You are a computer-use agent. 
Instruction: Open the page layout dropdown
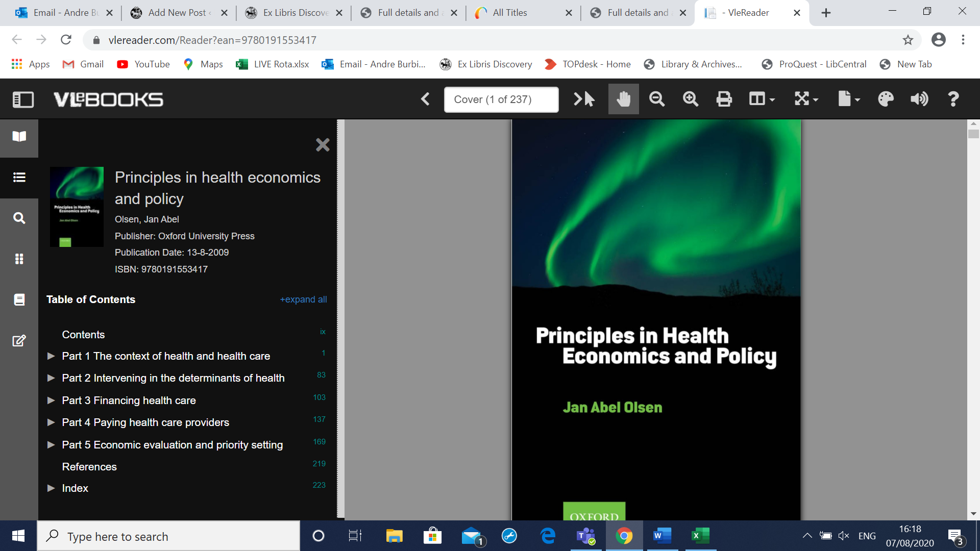click(762, 99)
